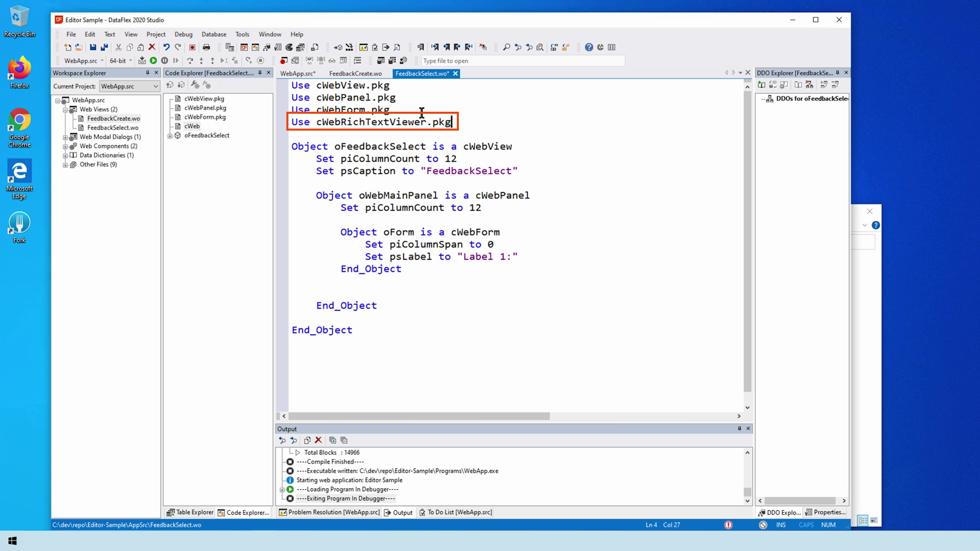Open the 64-bit platform dropdown
Viewport: 980px width, 551px height.
[131, 61]
